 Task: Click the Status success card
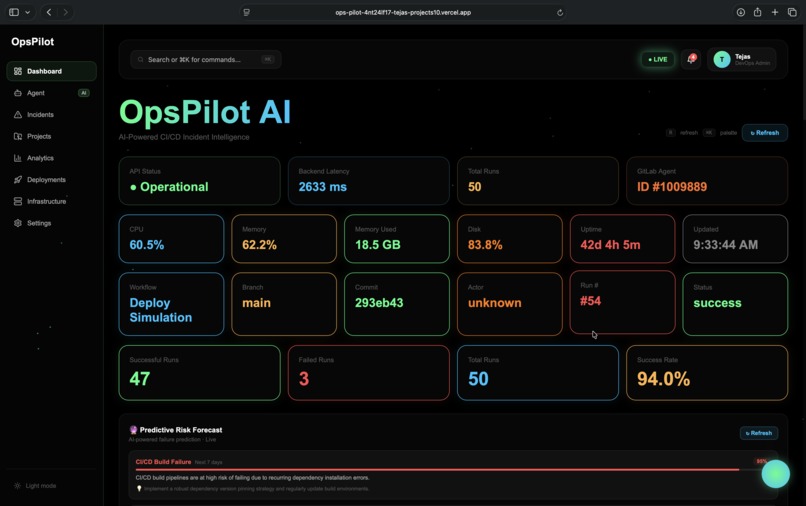735,304
